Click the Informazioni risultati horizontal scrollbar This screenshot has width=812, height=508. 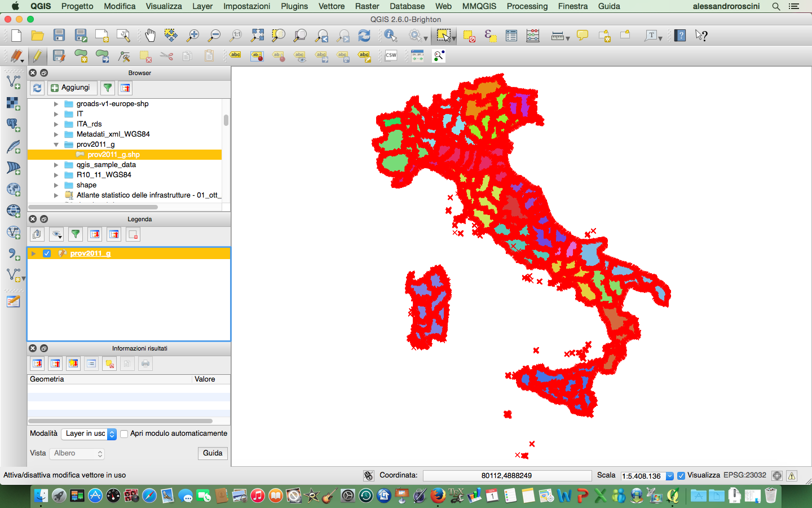(120, 421)
